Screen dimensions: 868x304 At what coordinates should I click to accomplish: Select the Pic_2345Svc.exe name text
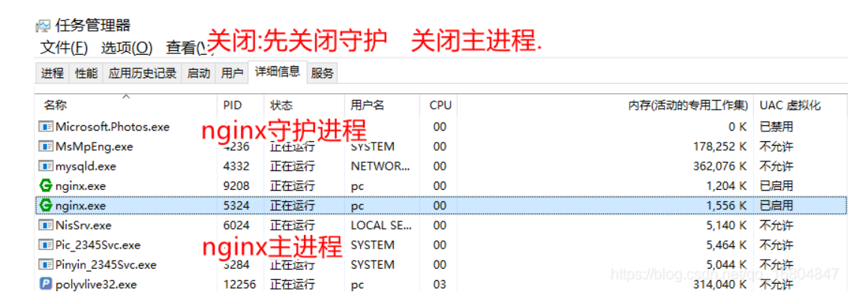click(x=98, y=245)
